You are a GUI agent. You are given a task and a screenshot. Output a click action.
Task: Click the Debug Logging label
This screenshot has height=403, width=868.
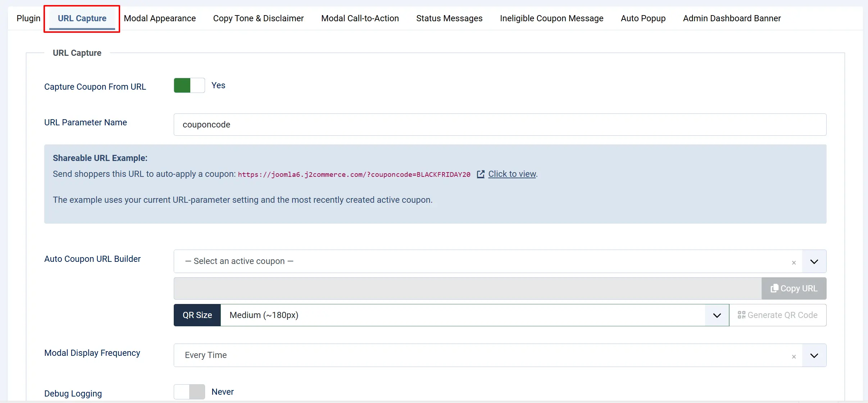click(73, 394)
